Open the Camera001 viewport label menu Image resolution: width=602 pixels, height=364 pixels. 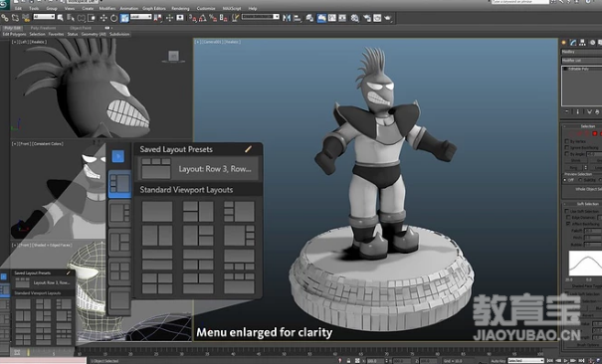click(213, 42)
